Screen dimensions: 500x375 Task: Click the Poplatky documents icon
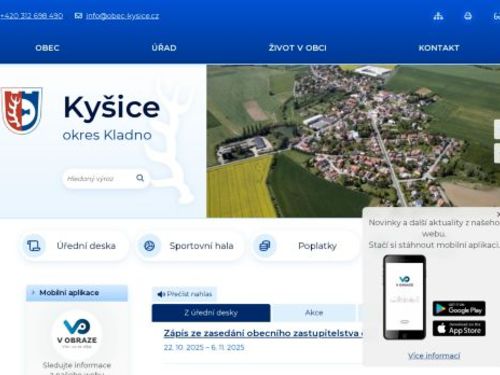pyautogui.click(x=265, y=246)
